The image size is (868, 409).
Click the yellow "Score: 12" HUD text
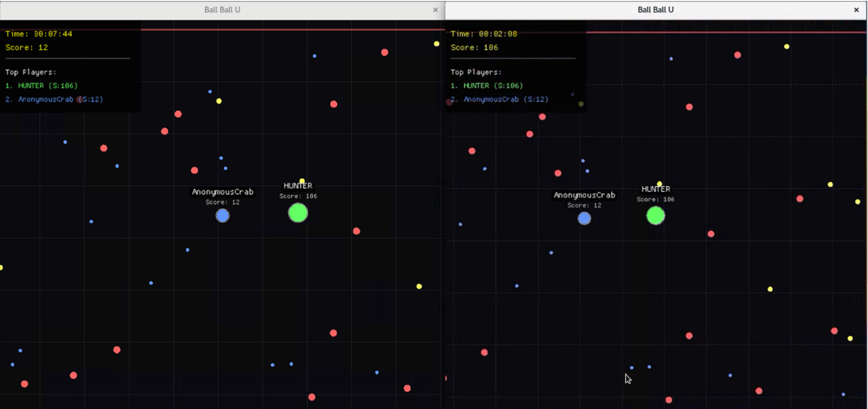click(x=27, y=48)
